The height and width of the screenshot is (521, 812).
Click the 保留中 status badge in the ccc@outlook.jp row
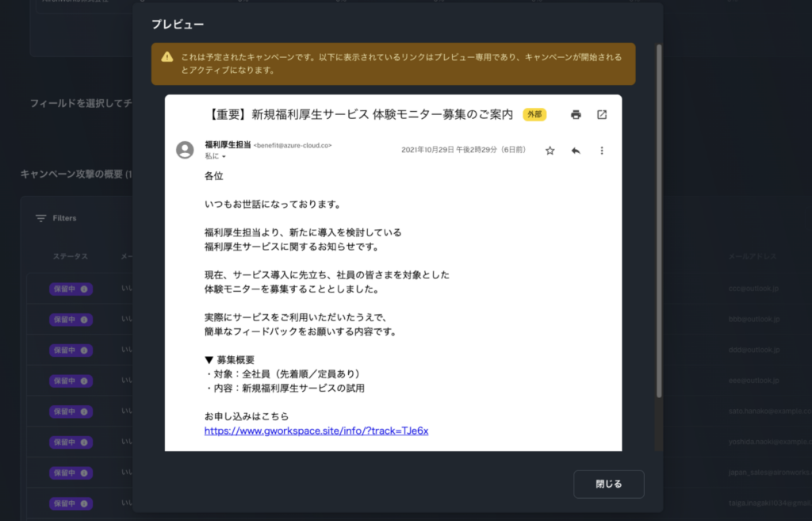tap(71, 289)
